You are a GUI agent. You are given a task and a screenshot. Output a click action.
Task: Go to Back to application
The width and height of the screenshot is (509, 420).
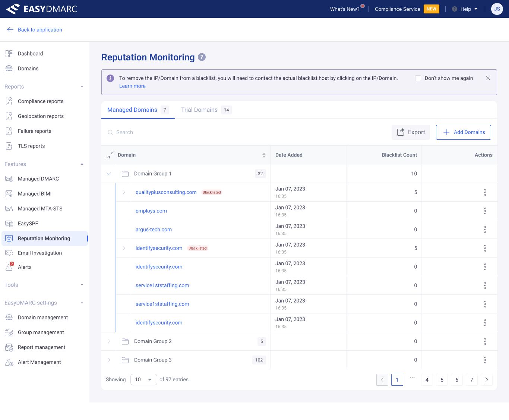coord(34,30)
